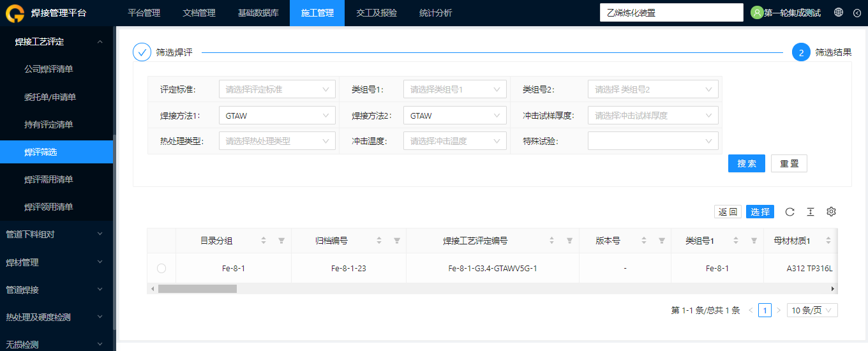Screen dimensions: 868x351
Task: Sort by 版本号 column
Action: pos(644,241)
